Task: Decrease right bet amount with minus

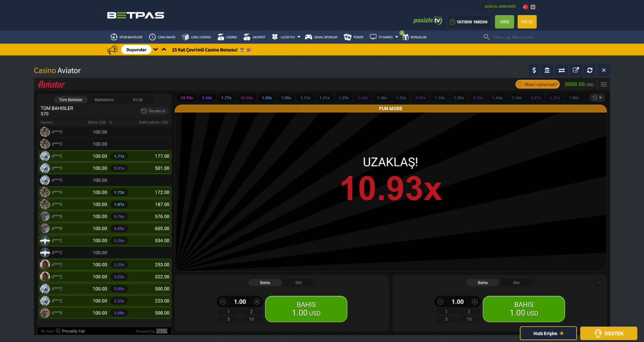Action: point(441,301)
